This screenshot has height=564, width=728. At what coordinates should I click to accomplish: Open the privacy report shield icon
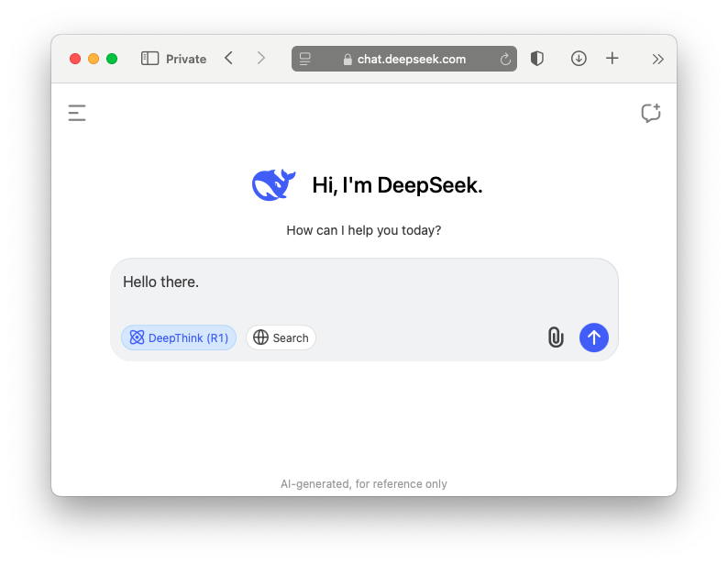point(537,59)
